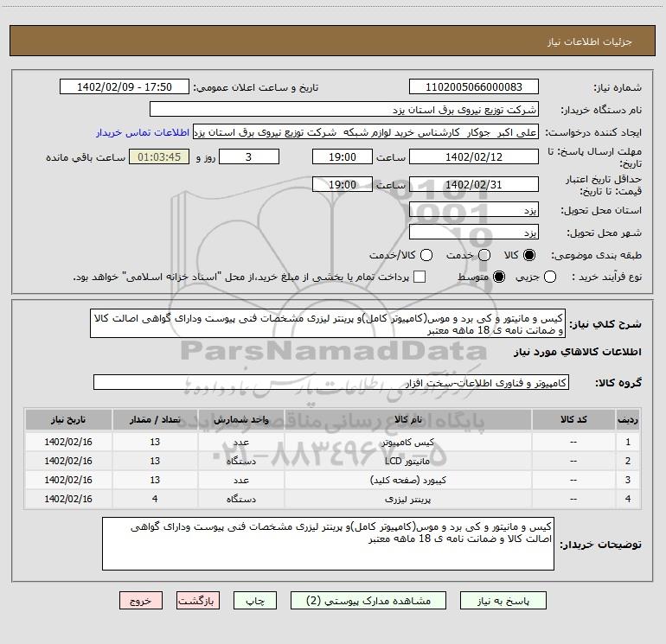Screen dimensions: 666x644
Task: Click unit دستگاه in the مانیتور LCD row
Action: pyautogui.click(x=240, y=461)
